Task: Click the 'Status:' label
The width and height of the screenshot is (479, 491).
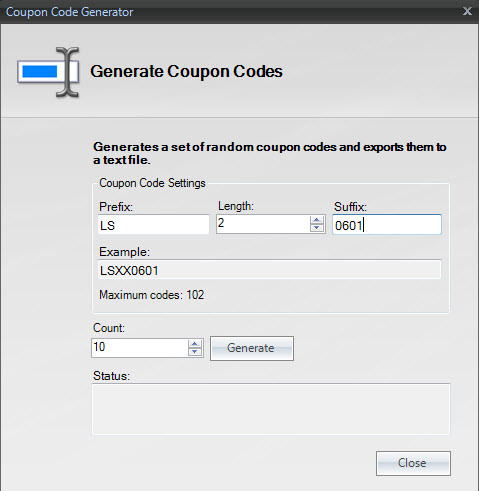Action: click(x=111, y=376)
